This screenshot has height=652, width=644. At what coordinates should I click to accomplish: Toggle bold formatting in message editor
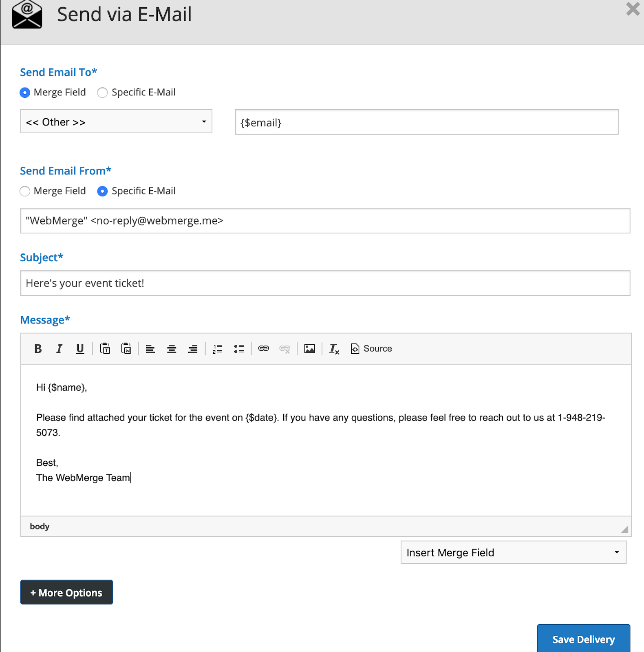click(x=38, y=349)
